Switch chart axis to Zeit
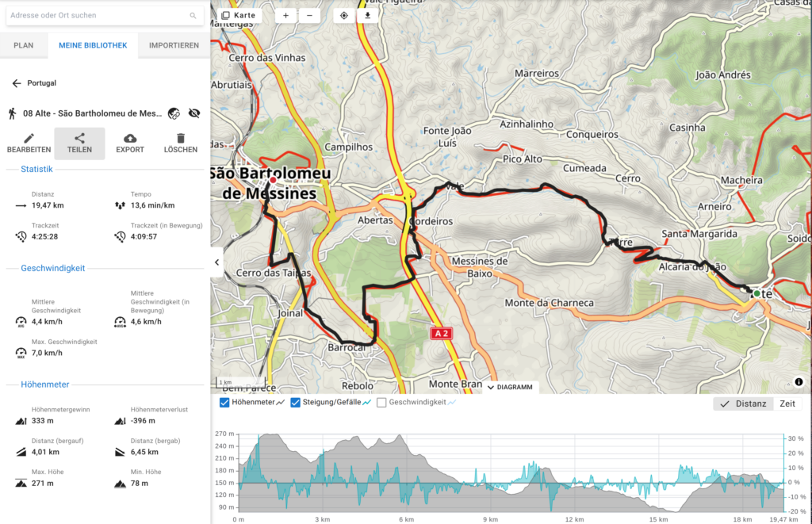 coord(787,404)
